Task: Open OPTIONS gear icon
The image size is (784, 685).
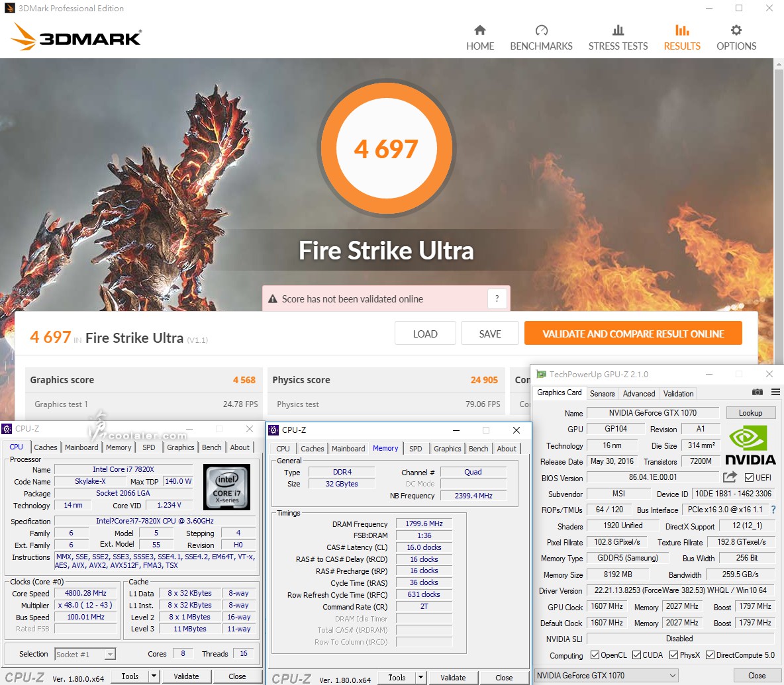Action: coord(736,30)
